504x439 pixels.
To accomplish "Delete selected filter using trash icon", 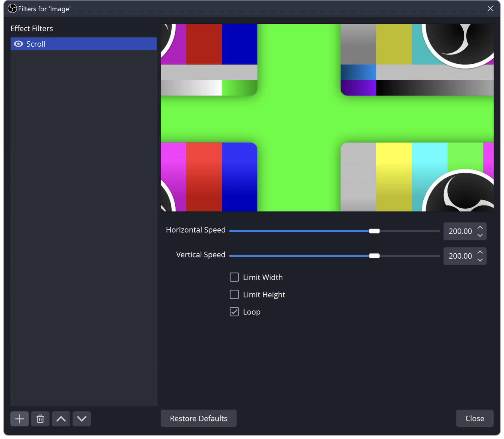I will (x=40, y=419).
